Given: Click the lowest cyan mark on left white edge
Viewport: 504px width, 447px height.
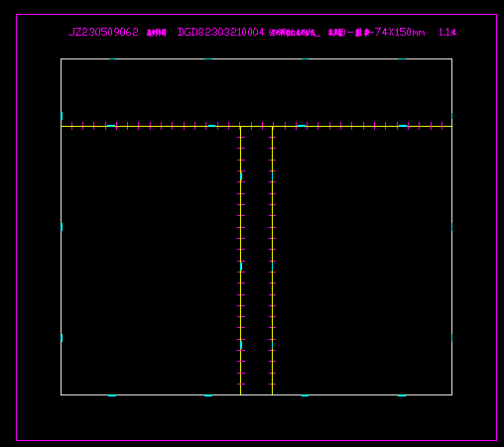Looking at the screenshot, I should (x=62, y=338).
